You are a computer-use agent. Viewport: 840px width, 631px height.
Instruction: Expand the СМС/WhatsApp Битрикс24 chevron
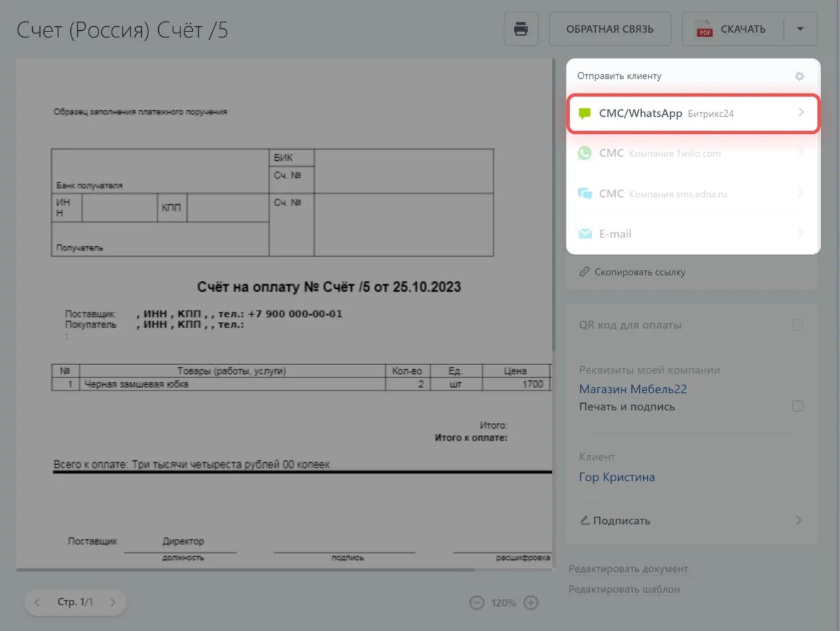(801, 112)
